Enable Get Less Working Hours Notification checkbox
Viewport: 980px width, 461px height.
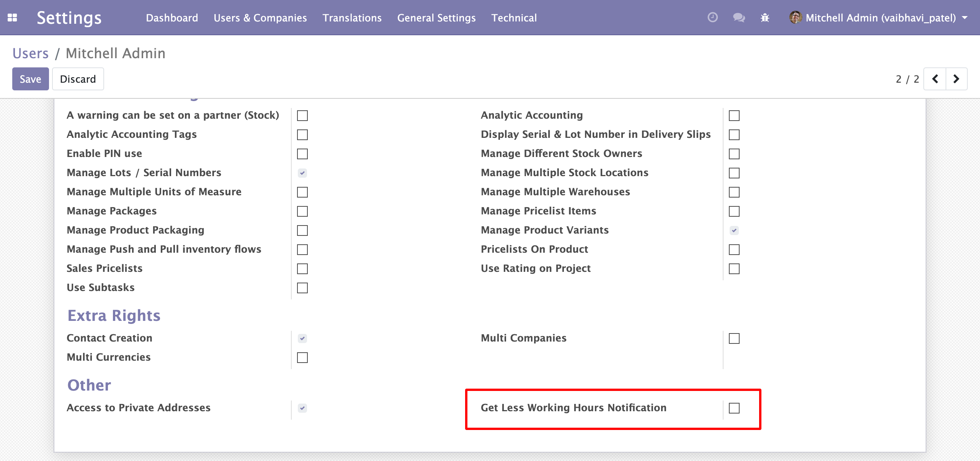click(x=734, y=408)
